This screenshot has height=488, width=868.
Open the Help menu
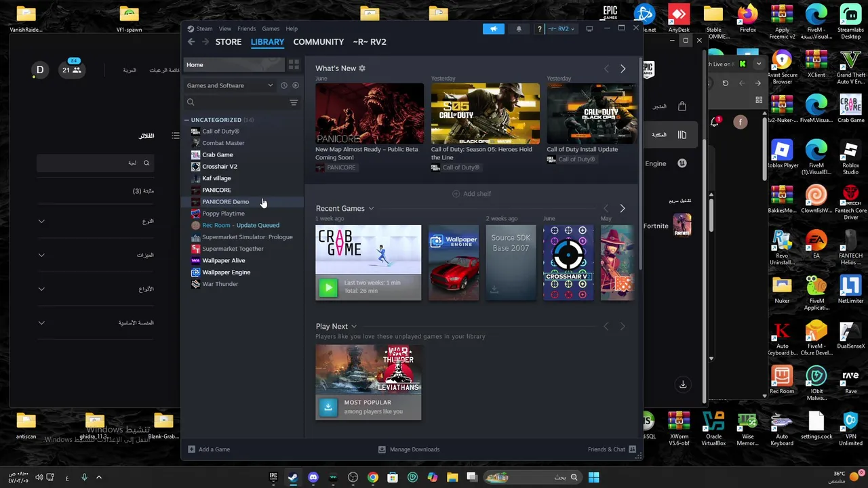[292, 28]
